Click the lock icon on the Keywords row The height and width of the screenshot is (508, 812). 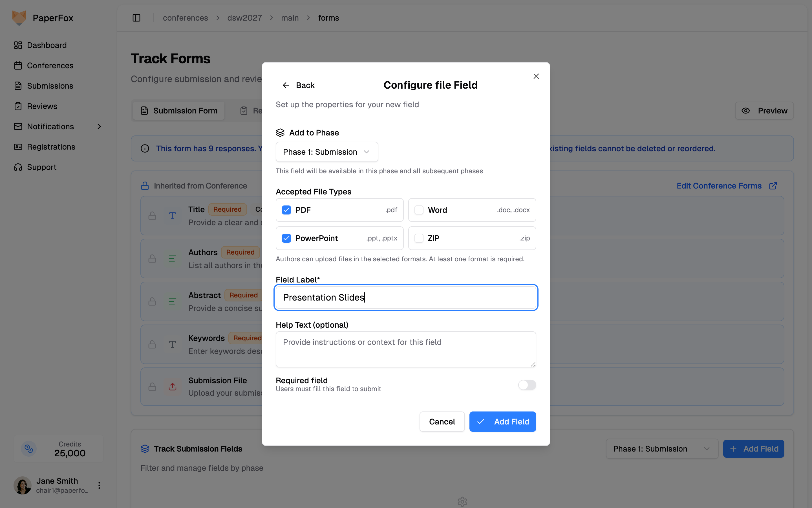[x=152, y=344]
